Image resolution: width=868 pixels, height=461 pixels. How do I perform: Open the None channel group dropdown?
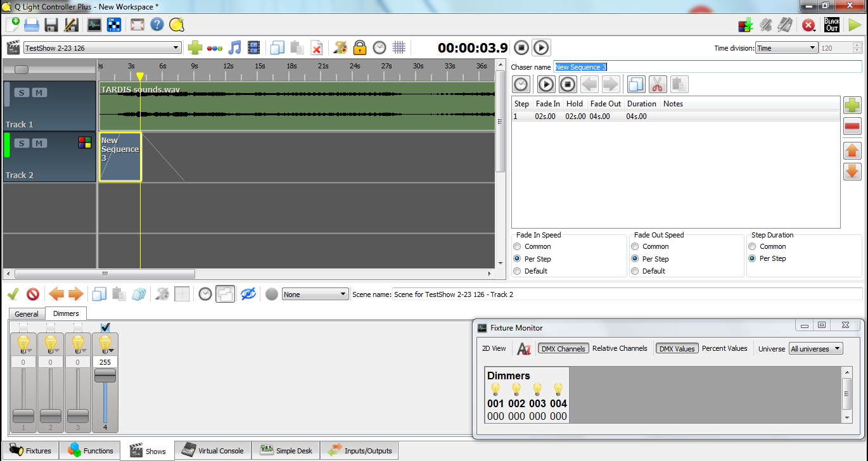pyautogui.click(x=316, y=294)
